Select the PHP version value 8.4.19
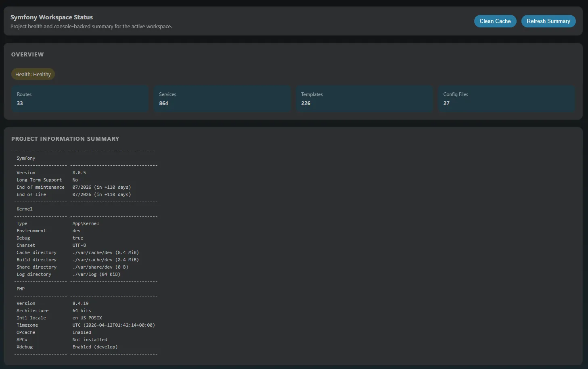This screenshot has width=588, height=369. [x=80, y=304]
